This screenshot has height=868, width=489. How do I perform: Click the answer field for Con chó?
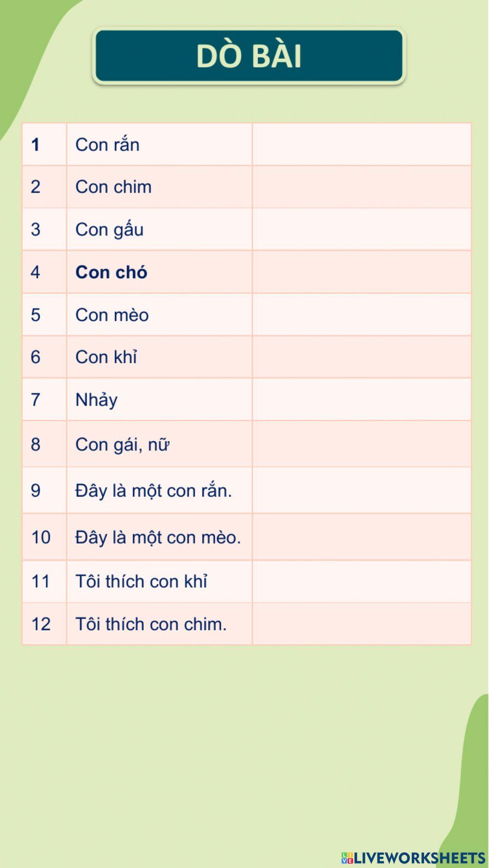point(362,272)
